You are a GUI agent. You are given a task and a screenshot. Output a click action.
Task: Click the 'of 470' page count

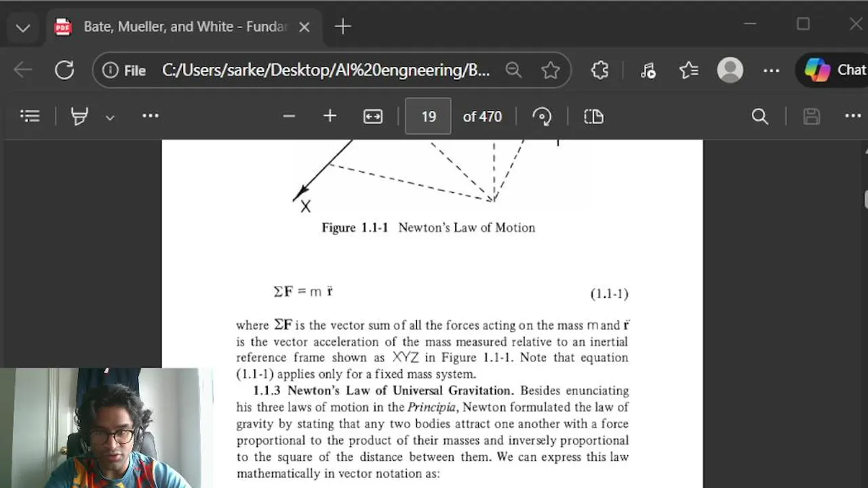click(x=482, y=117)
